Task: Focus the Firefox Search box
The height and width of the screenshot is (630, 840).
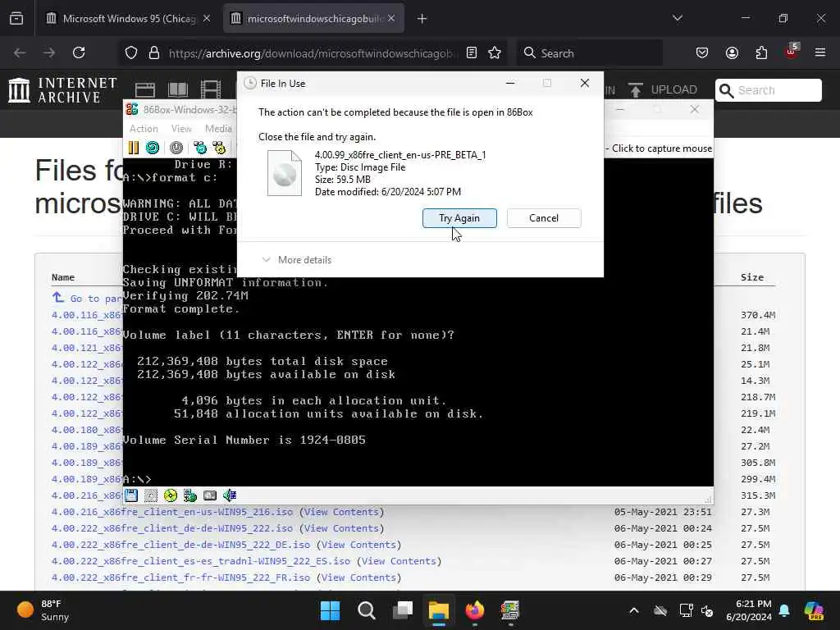Action: [x=589, y=53]
